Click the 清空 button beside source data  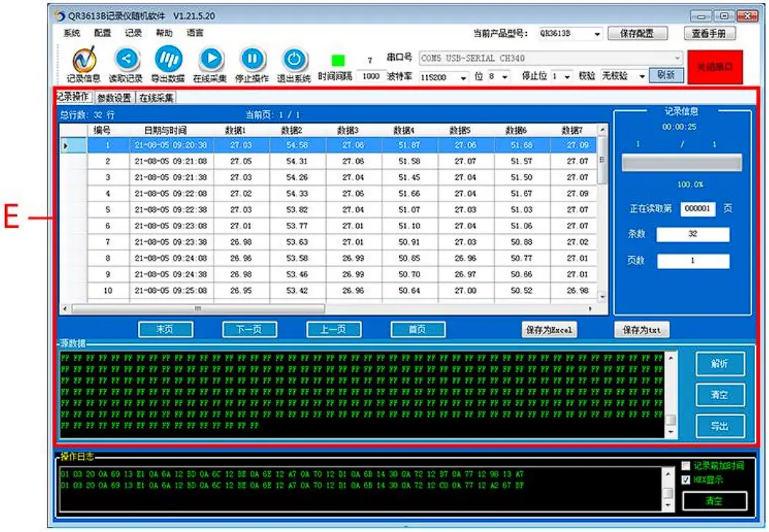pyautogui.click(x=720, y=395)
